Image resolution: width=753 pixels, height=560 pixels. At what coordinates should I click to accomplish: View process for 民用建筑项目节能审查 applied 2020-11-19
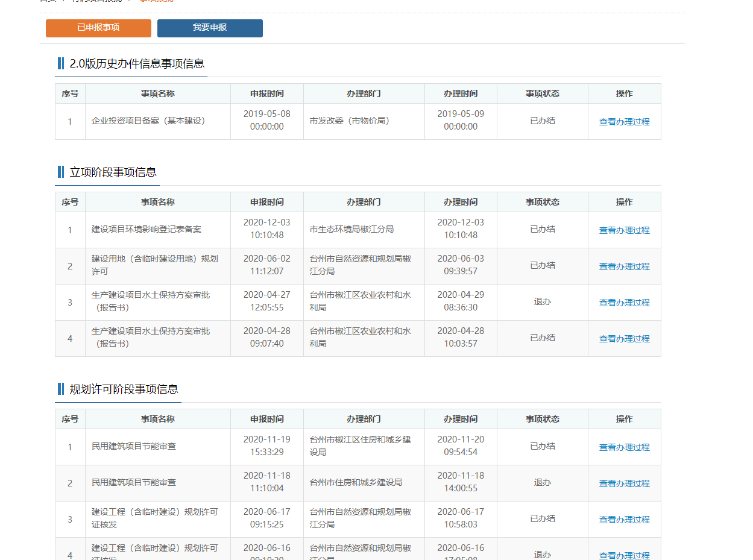point(624,447)
